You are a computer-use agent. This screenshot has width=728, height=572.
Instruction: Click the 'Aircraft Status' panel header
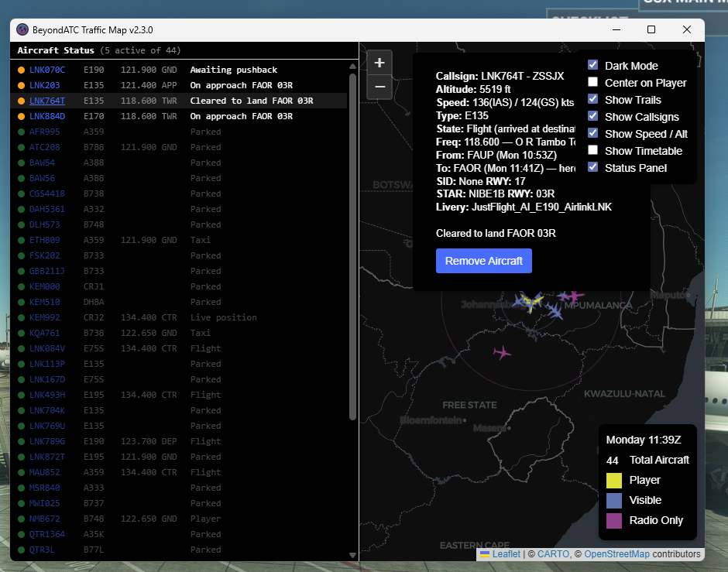pyautogui.click(x=56, y=50)
